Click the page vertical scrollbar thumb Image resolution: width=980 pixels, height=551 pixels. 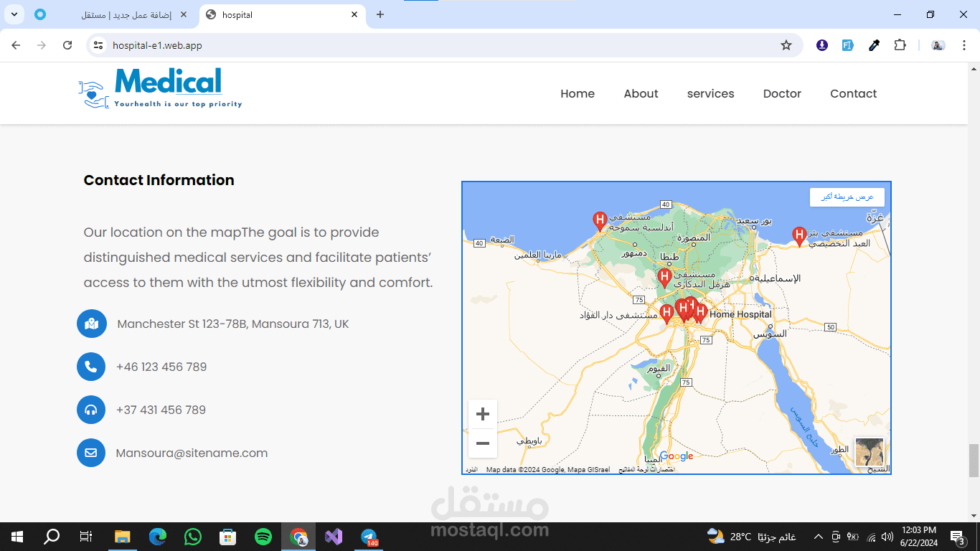coord(974,461)
